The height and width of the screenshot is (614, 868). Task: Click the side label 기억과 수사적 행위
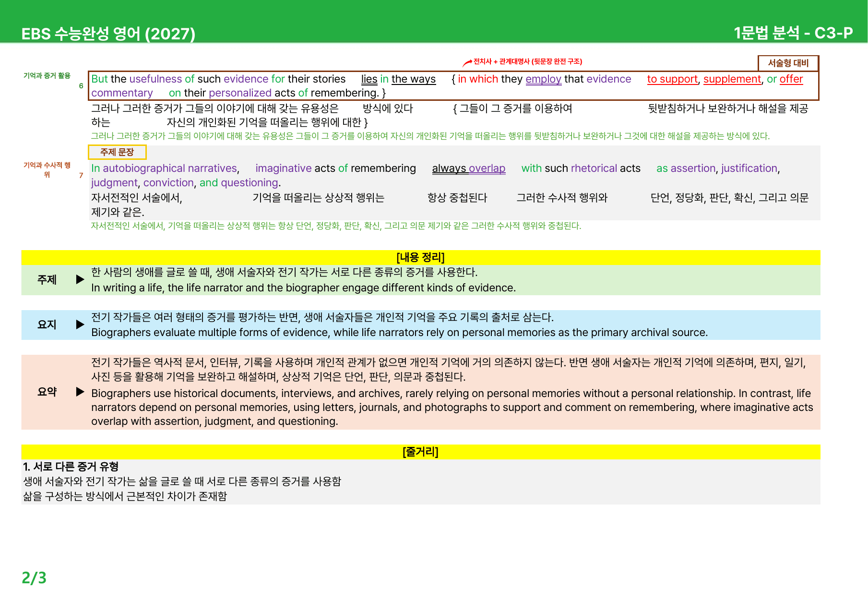pos(47,169)
